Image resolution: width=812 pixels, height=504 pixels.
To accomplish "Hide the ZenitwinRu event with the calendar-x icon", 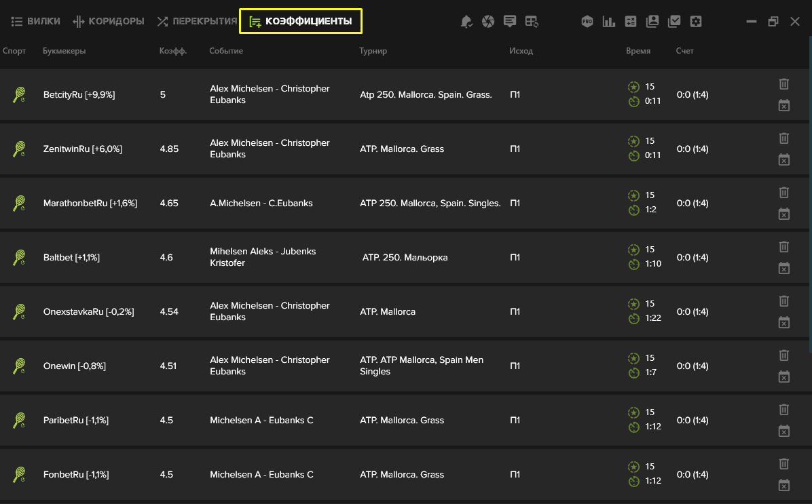I will 784,159.
